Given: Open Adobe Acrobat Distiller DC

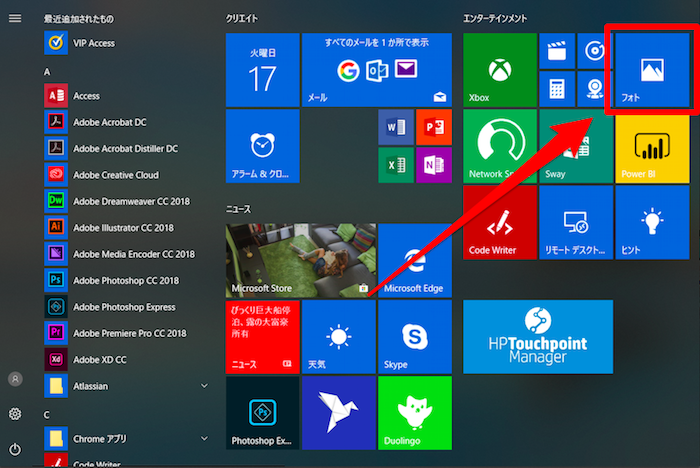Looking at the screenshot, I should (x=127, y=148).
